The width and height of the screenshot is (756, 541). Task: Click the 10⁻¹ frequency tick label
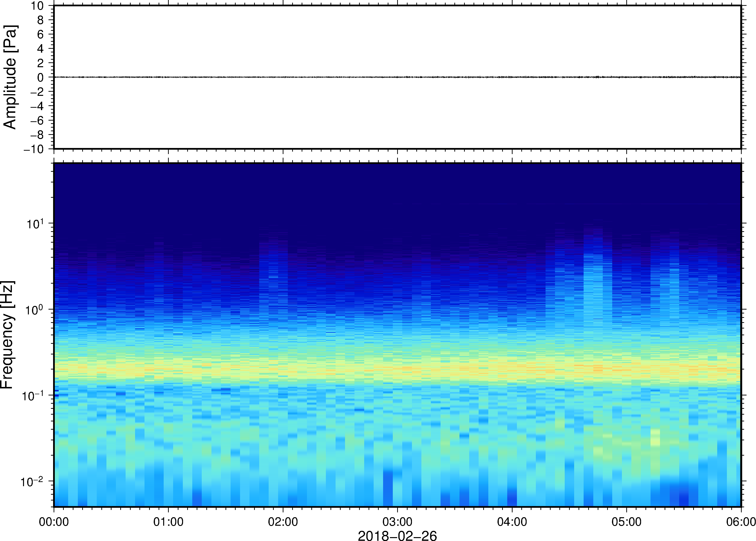(33, 396)
